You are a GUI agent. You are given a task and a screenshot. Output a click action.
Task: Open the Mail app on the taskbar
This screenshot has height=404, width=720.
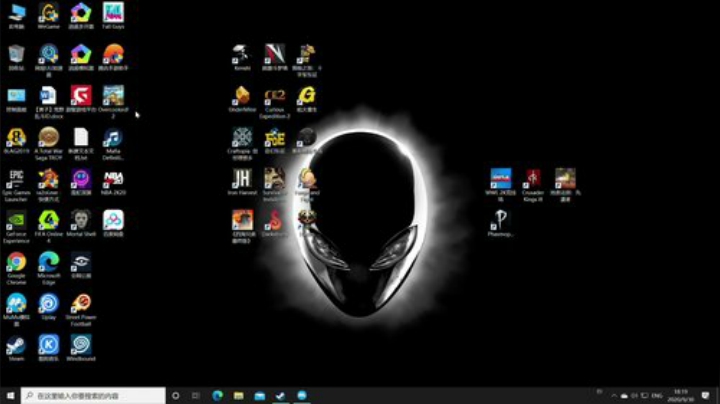point(260,395)
